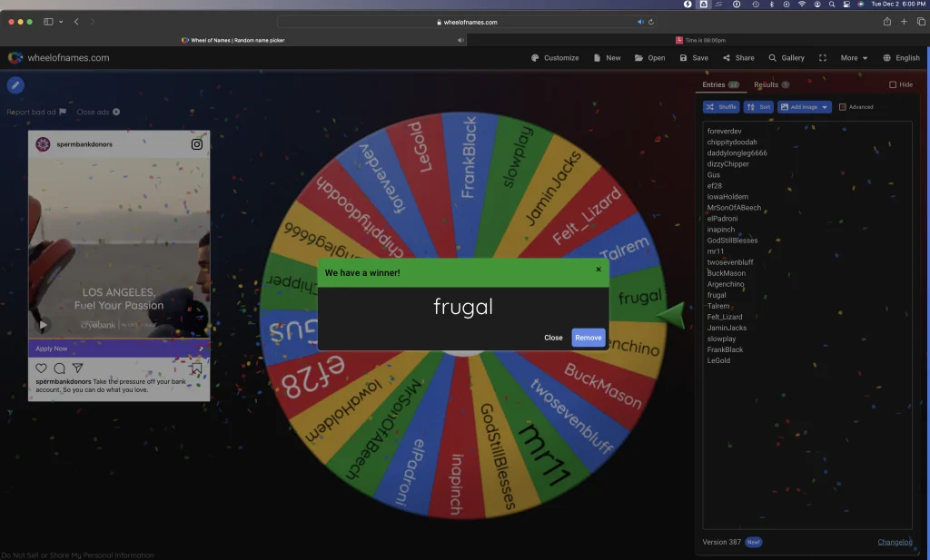
Task: Switch to the Results tab
Action: point(771,84)
